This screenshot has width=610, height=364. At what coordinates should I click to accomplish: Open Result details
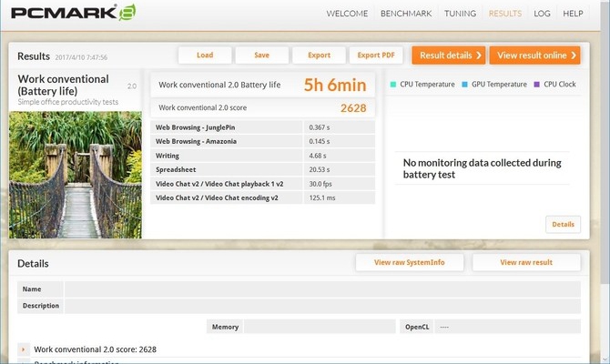click(449, 56)
